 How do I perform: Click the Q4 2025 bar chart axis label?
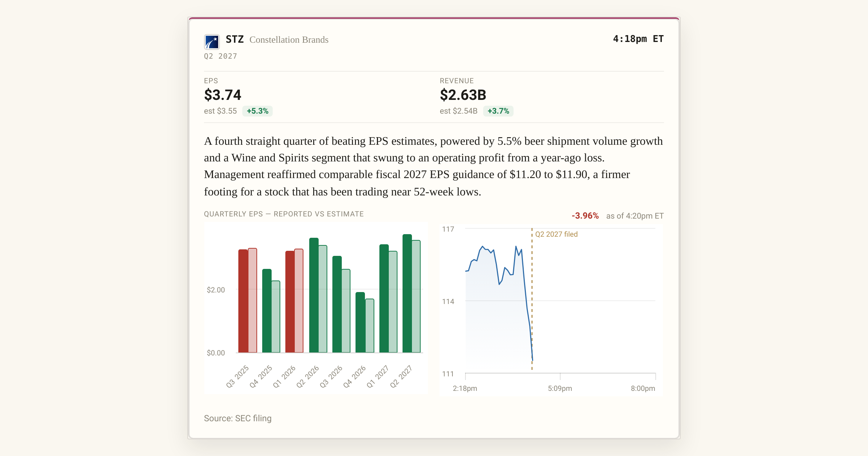click(x=261, y=376)
